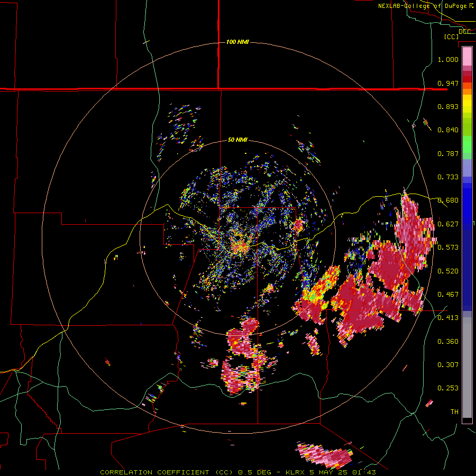Screen dimensions: 476x476
Task: Click the pink top segment of the color bar
Action: tap(467, 57)
